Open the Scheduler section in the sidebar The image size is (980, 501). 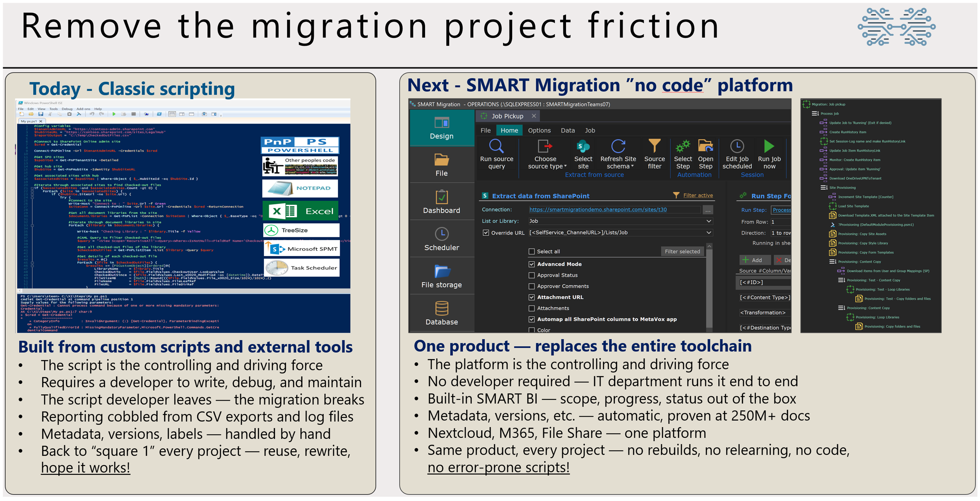click(441, 239)
